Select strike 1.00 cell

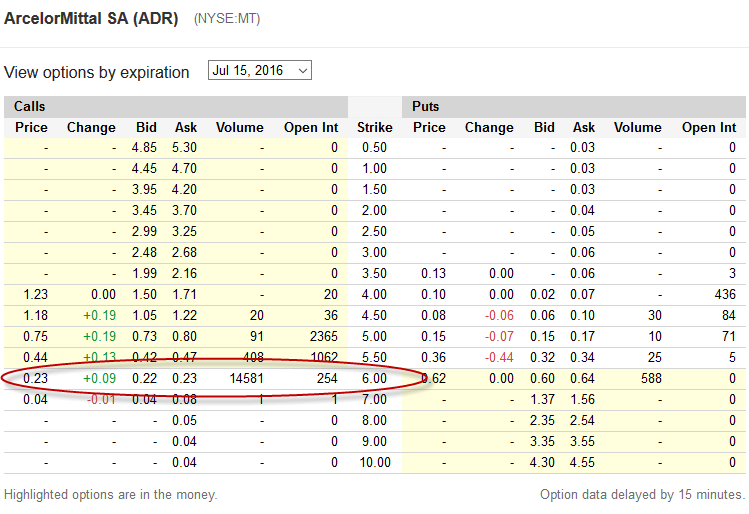coord(374,169)
